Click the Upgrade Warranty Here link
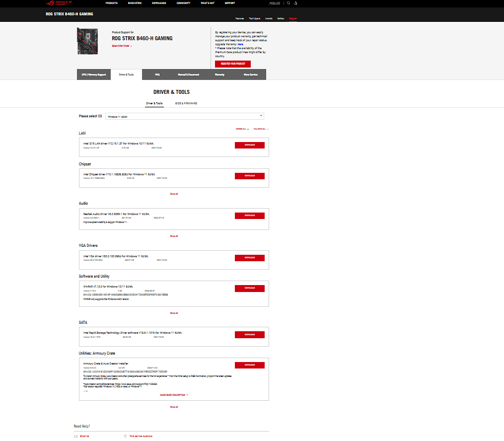The width and height of the screenshot is (504, 441). pyautogui.click(x=240, y=44)
